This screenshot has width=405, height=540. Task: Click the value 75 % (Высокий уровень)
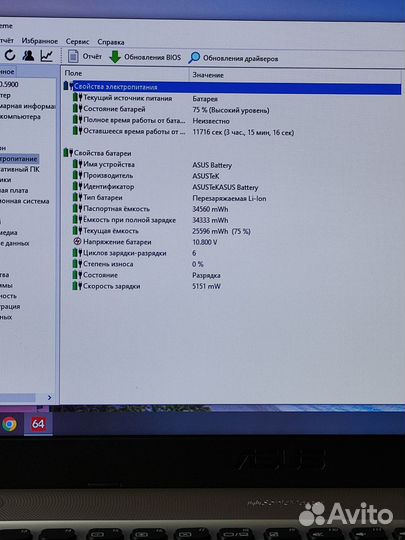tap(231, 110)
